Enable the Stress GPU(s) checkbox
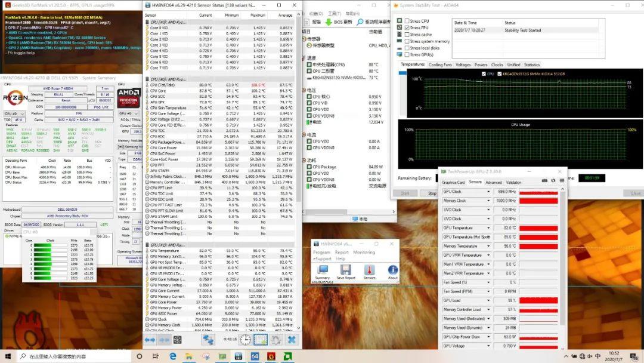This screenshot has height=363, width=644. [x=407, y=54]
